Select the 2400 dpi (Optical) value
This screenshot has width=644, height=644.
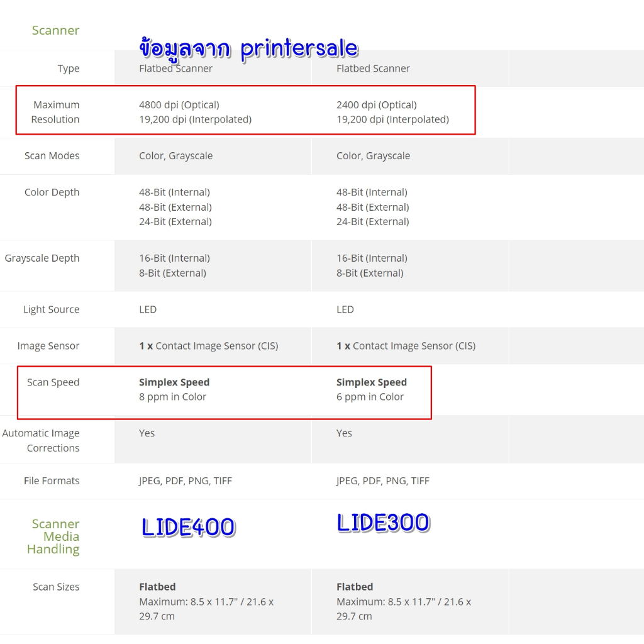(376, 105)
